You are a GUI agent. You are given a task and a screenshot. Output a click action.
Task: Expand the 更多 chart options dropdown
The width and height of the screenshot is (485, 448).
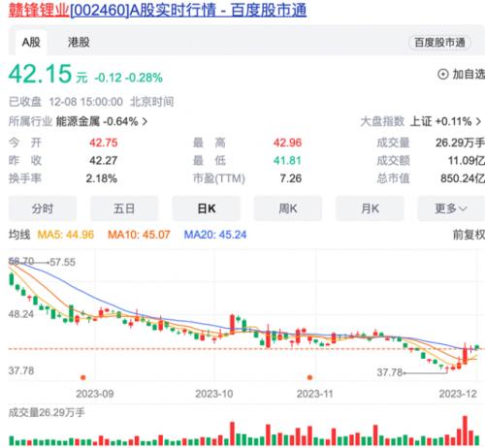451,208
